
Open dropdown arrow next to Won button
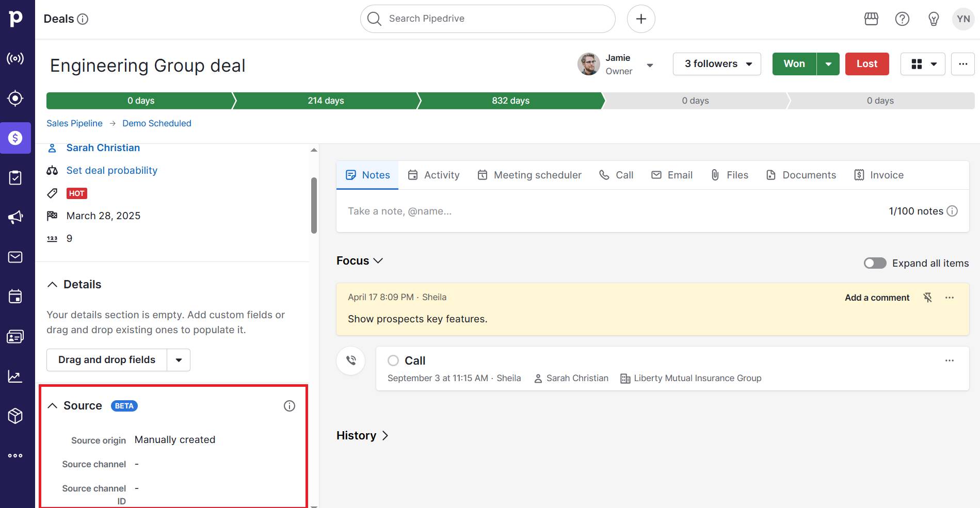pos(828,64)
